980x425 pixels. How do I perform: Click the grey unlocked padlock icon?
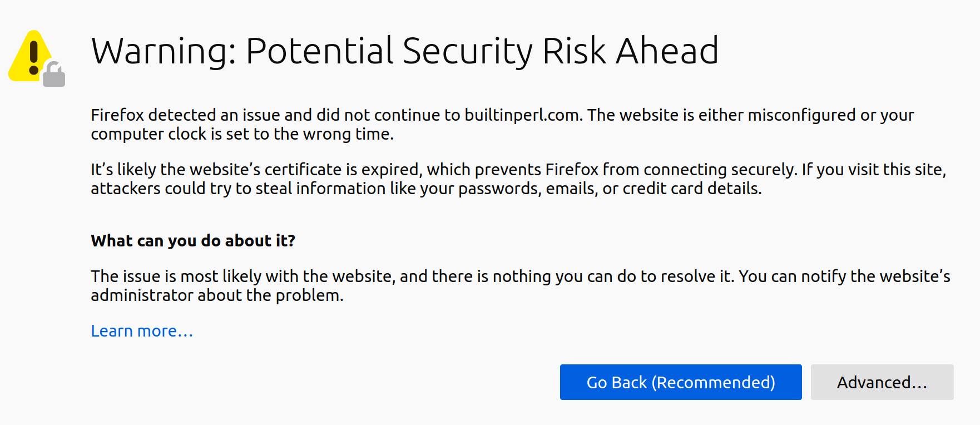54,75
